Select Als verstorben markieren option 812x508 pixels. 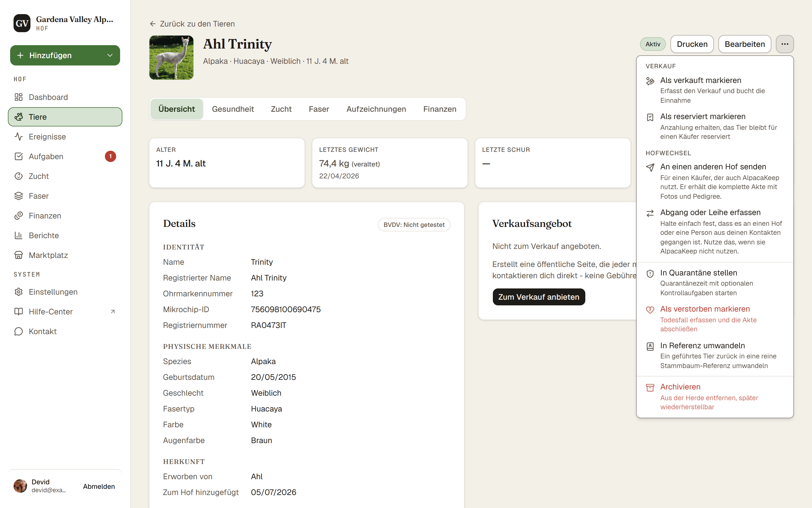click(715, 319)
